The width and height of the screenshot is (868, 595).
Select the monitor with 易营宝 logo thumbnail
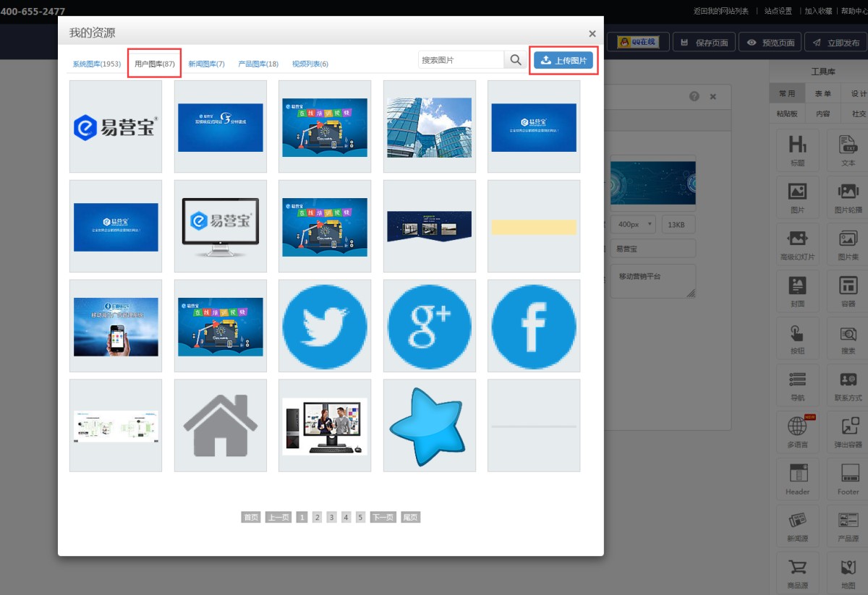pos(221,226)
